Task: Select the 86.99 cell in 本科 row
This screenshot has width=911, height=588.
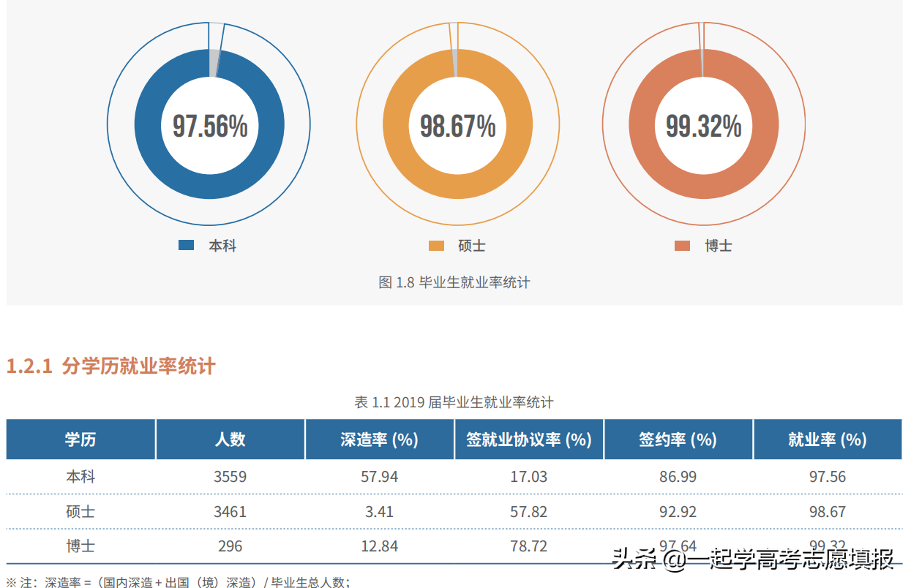Action: (678, 477)
